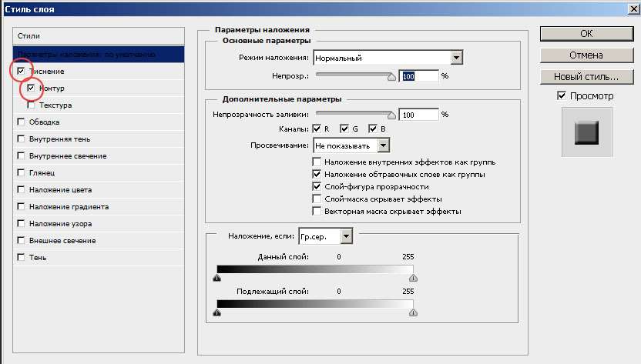Toggle the R channel checkbox
The height and width of the screenshot is (364, 641).
(317, 129)
